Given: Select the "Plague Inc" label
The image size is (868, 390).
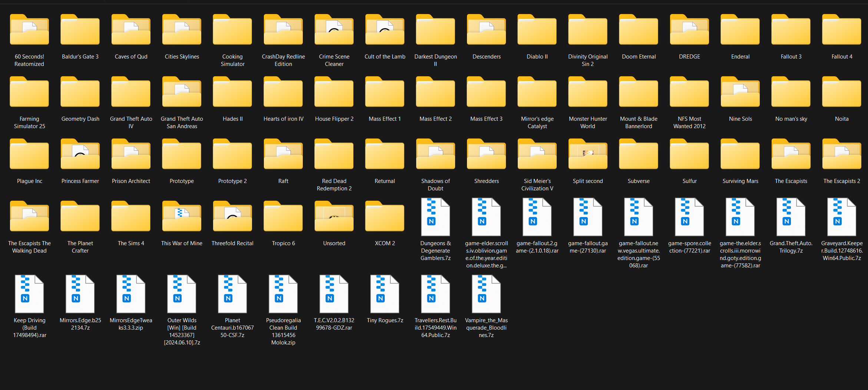Looking at the screenshot, I should (30, 181).
